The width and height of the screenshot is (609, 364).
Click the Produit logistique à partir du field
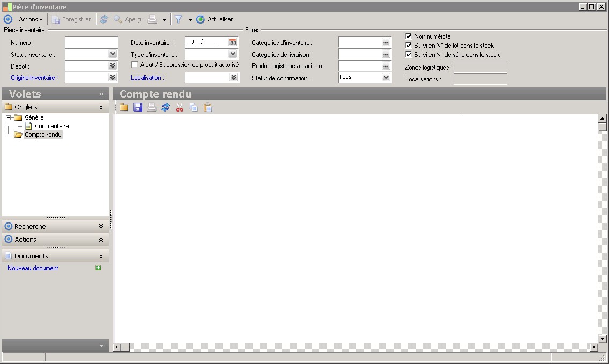coord(360,66)
